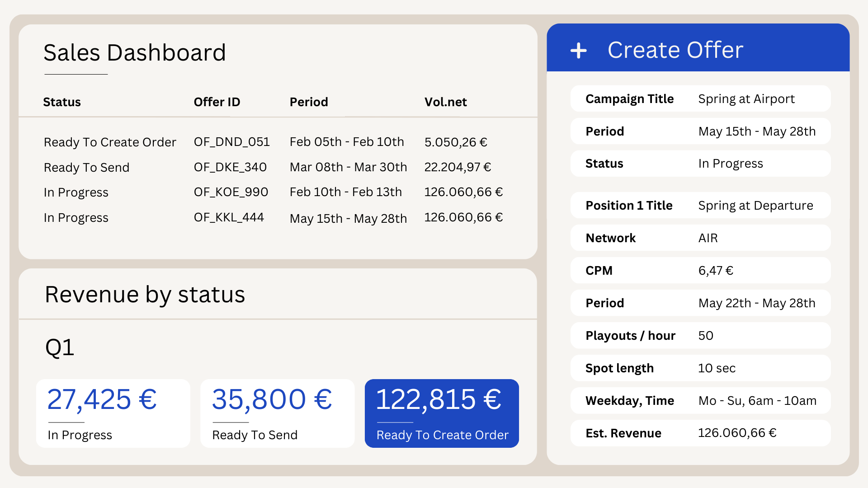Sort the table by Status column header
Image resolution: width=868 pixels, height=488 pixels.
tap(62, 102)
